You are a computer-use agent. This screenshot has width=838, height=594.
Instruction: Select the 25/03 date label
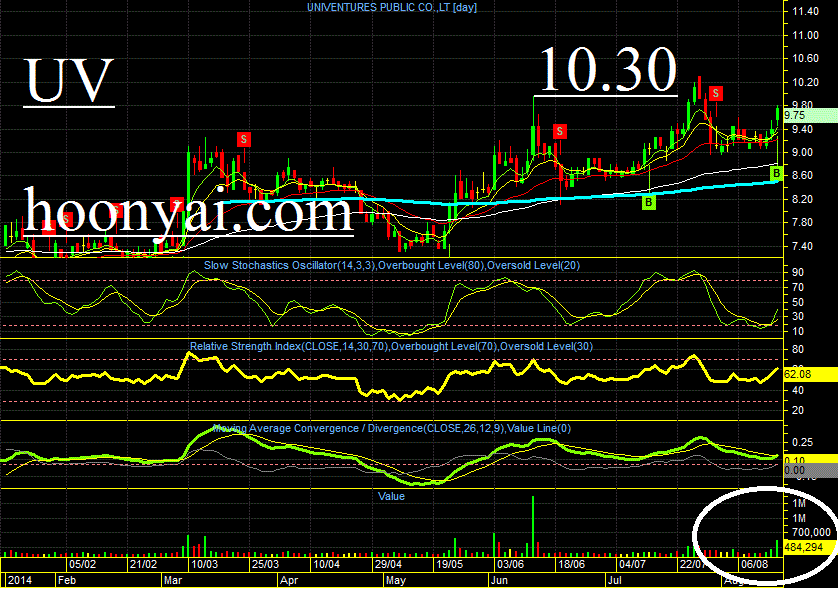coord(265,565)
